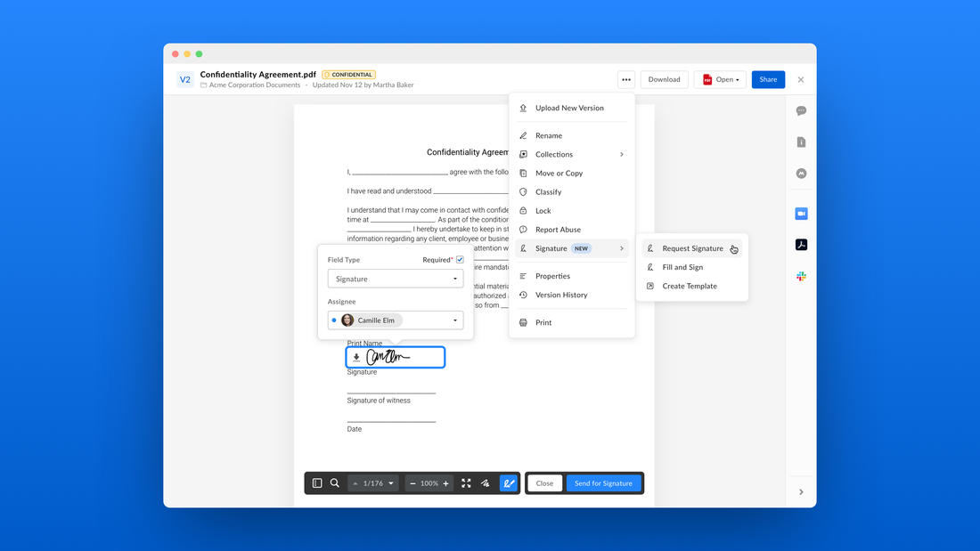Open the Zoom integration icon
The image size is (980, 551).
801,214
